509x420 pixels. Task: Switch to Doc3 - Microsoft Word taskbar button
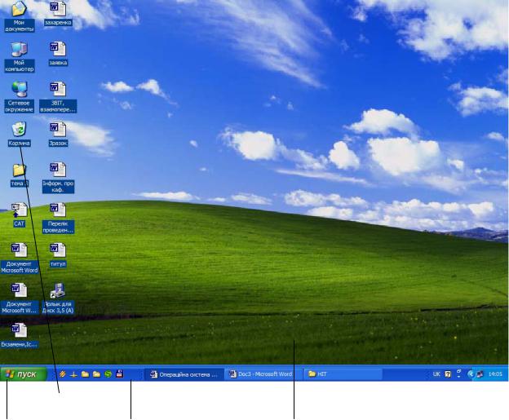262,374
